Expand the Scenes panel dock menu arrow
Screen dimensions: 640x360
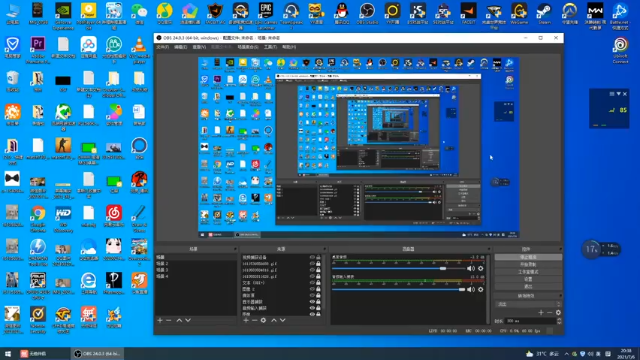tap(235, 249)
